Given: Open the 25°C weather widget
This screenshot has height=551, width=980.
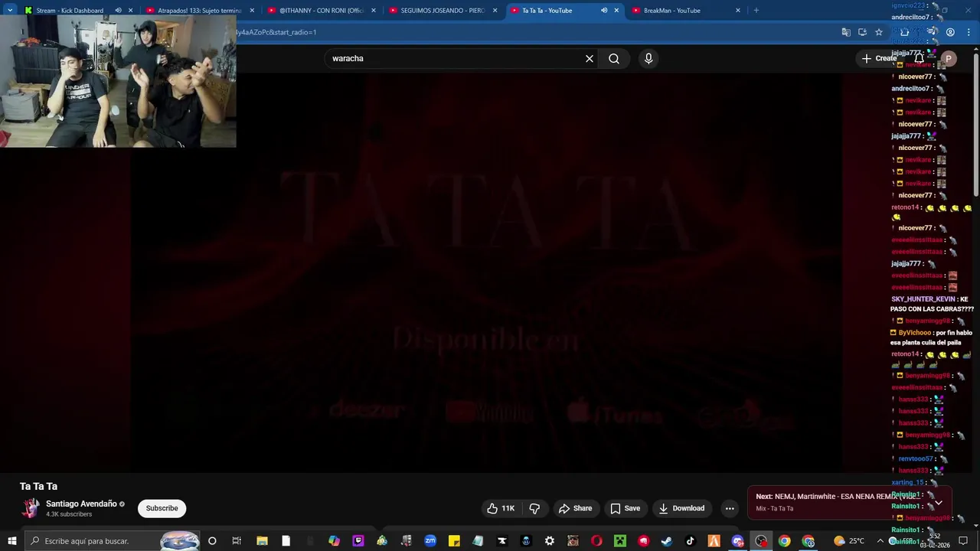Looking at the screenshot, I should pos(849,541).
